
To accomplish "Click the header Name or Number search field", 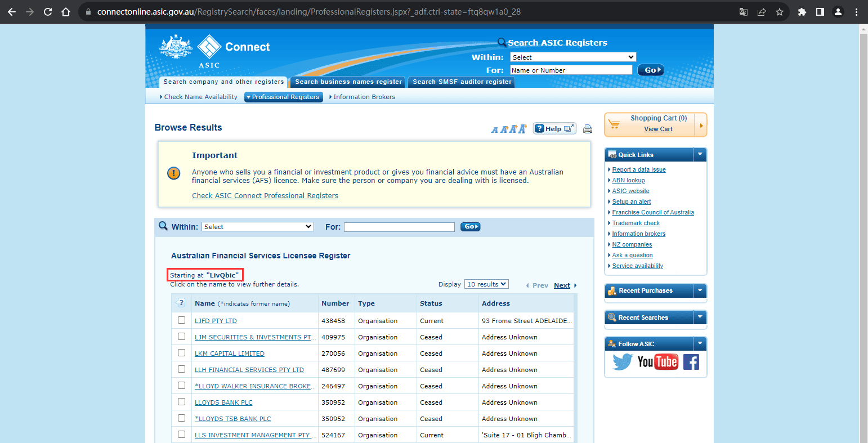I will [x=571, y=70].
